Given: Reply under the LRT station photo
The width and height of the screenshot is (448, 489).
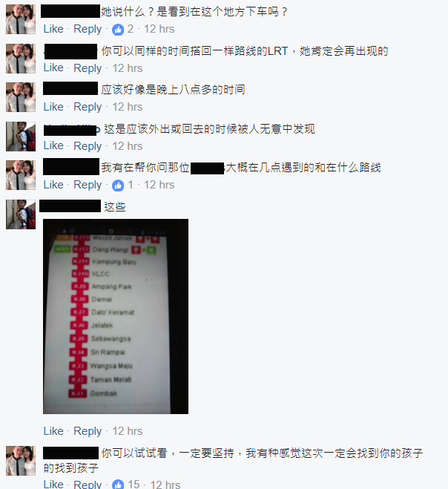Looking at the screenshot, I should coord(88,431).
